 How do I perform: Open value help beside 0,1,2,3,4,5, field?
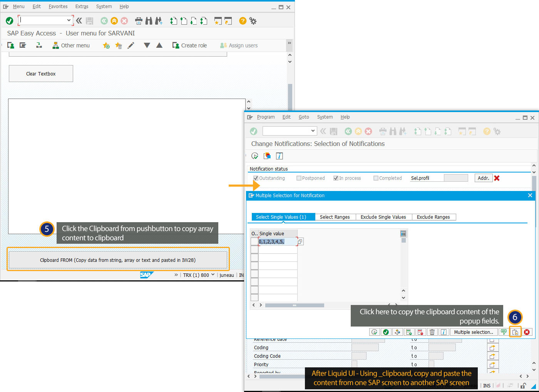[300, 241]
